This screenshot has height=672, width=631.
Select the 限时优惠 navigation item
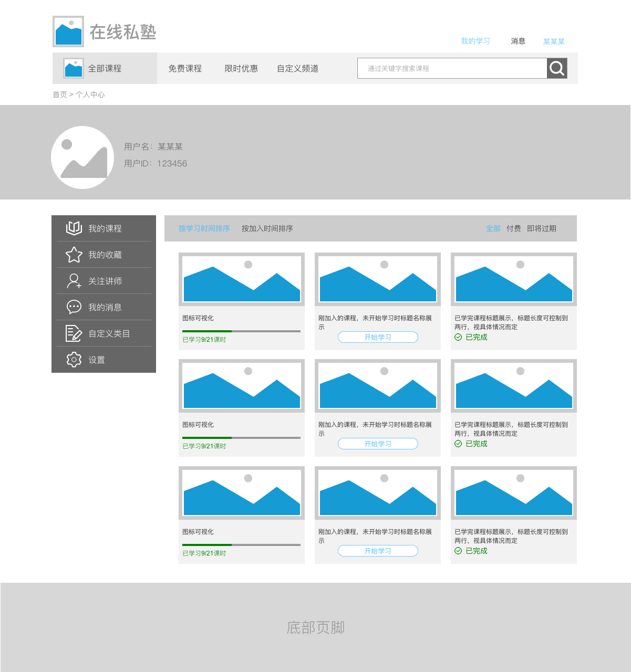241,68
